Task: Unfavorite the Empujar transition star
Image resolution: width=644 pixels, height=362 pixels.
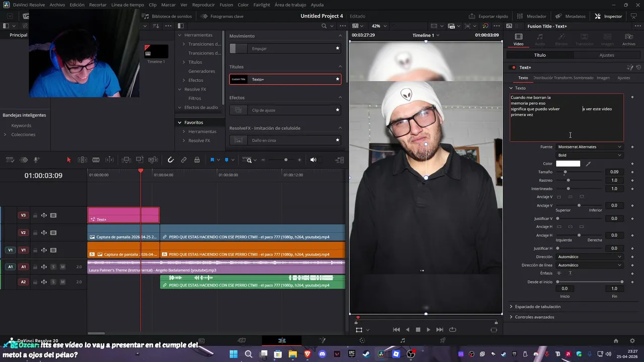Action: coord(338,48)
